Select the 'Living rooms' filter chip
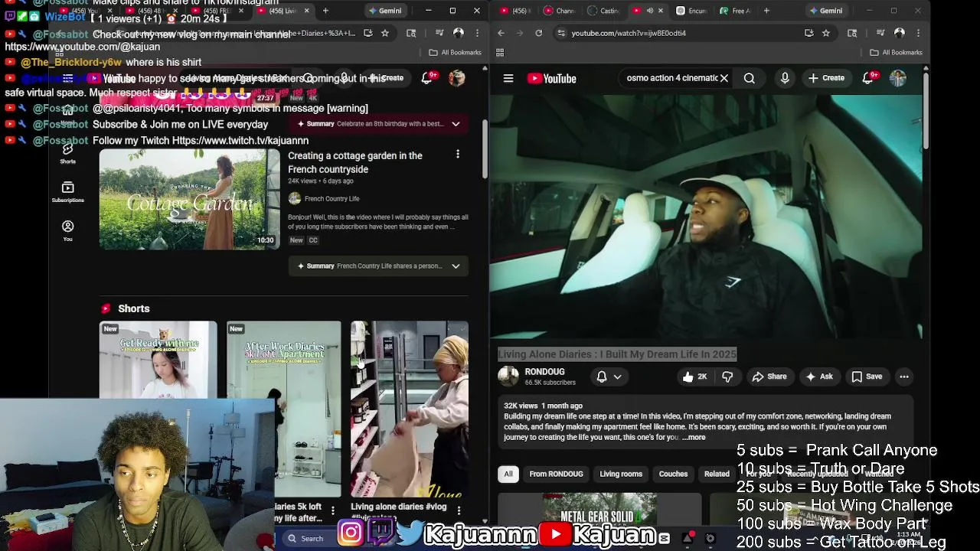Image resolution: width=980 pixels, height=551 pixels. [621, 474]
